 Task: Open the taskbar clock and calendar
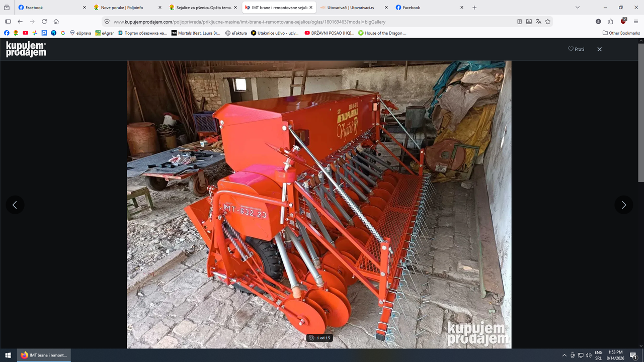point(615,355)
